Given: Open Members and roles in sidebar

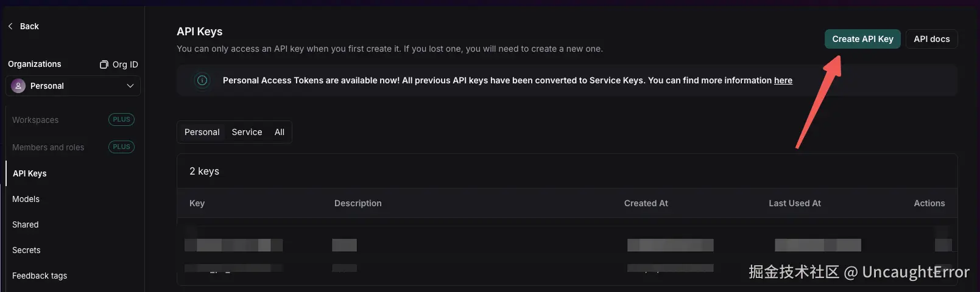Looking at the screenshot, I should (x=48, y=147).
